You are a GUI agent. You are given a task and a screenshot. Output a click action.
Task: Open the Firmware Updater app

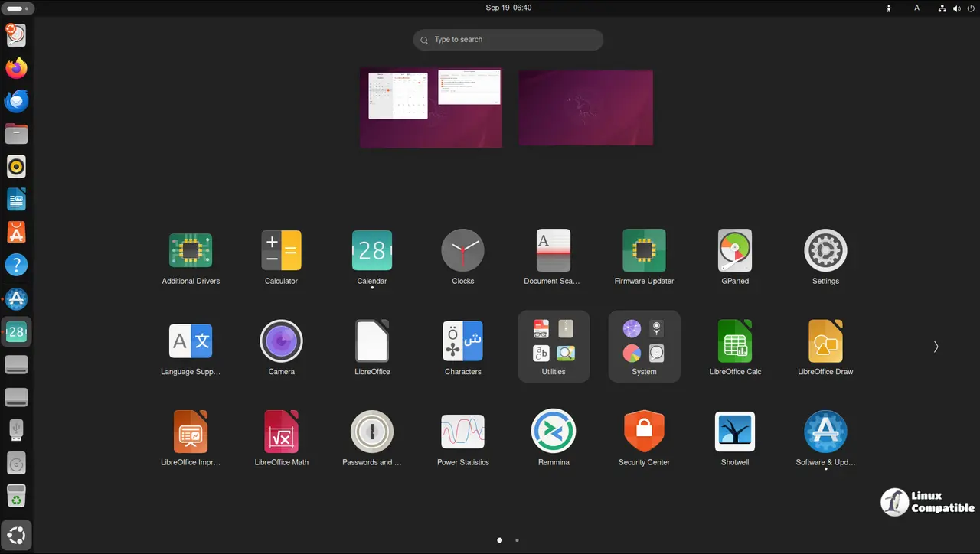(x=644, y=251)
